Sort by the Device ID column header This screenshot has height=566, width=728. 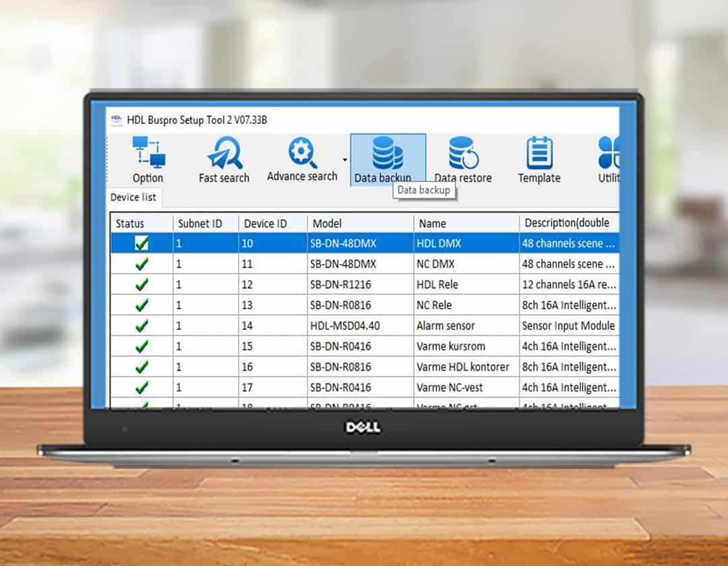point(273,223)
